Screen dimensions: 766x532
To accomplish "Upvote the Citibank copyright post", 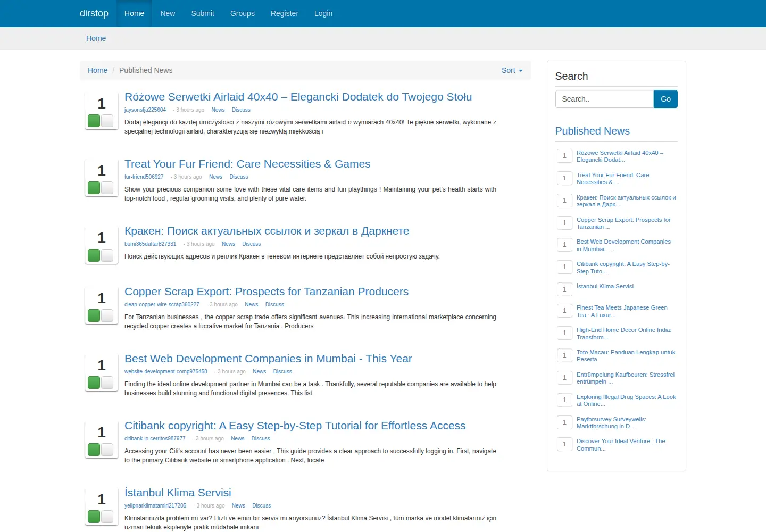I will coord(94,450).
